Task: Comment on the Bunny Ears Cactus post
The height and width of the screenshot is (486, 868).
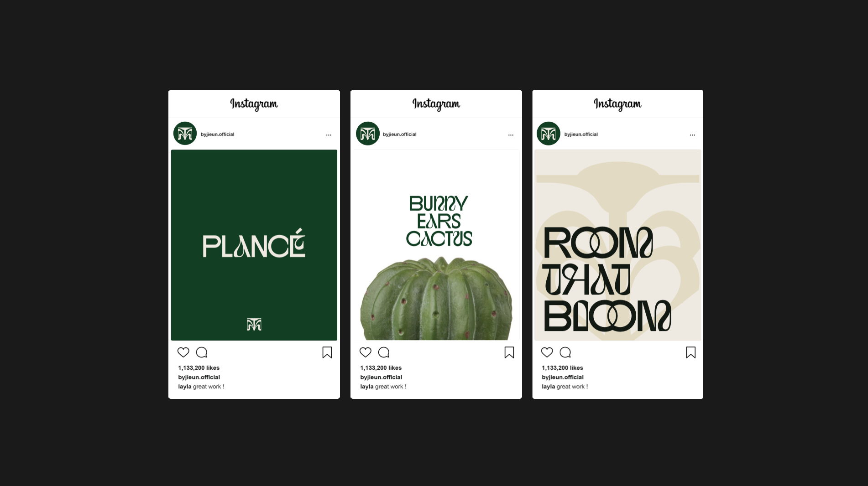Action: point(384,352)
